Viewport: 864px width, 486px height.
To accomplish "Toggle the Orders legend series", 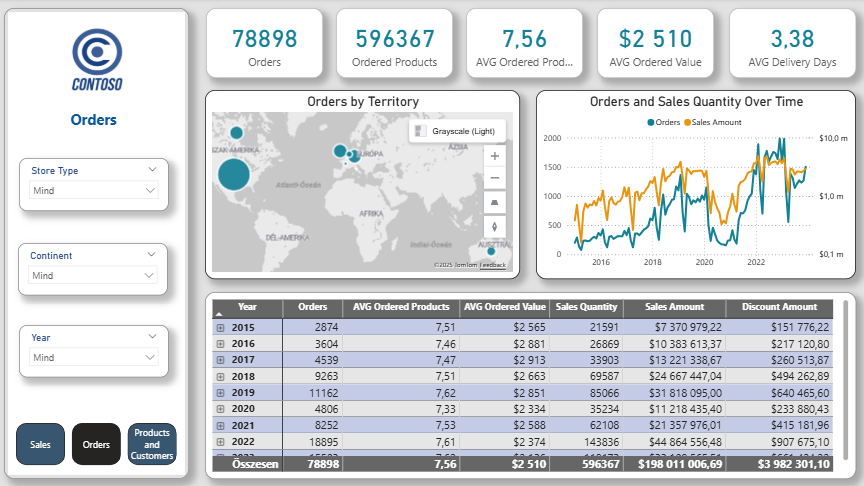I will [664, 122].
